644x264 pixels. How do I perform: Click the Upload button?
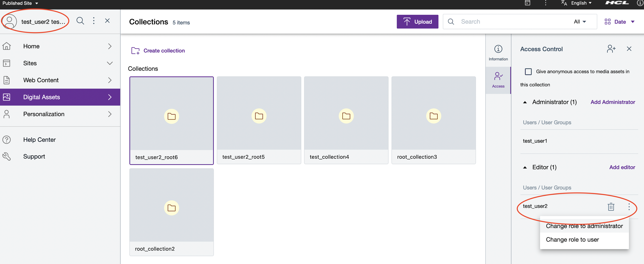tap(417, 22)
